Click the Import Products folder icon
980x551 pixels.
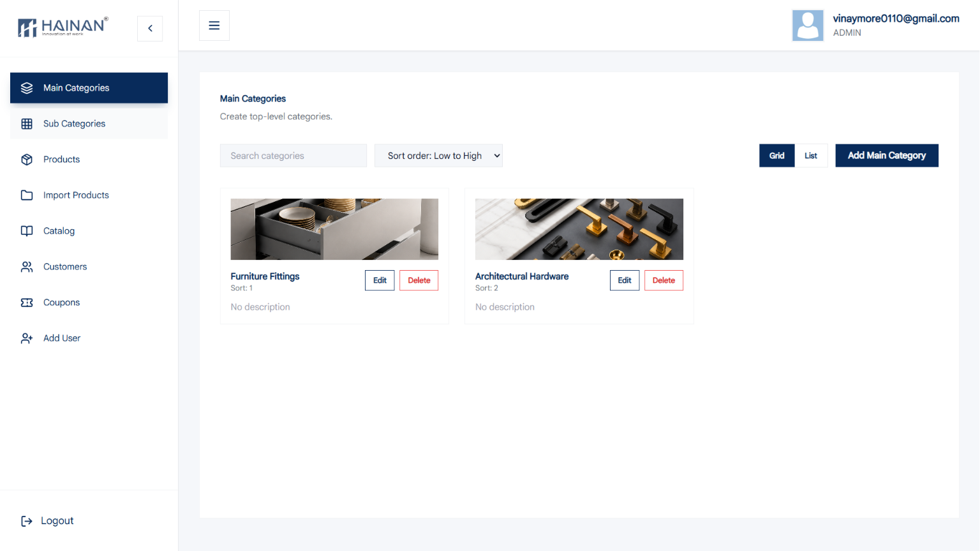(27, 195)
